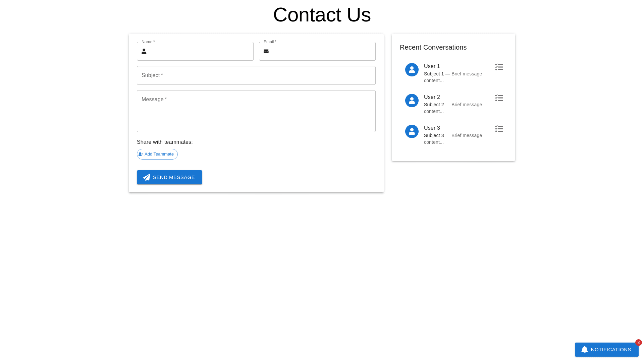The width and height of the screenshot is (644, 362).
Task: Open the task list icon for User 1
Action: [499, 67]
